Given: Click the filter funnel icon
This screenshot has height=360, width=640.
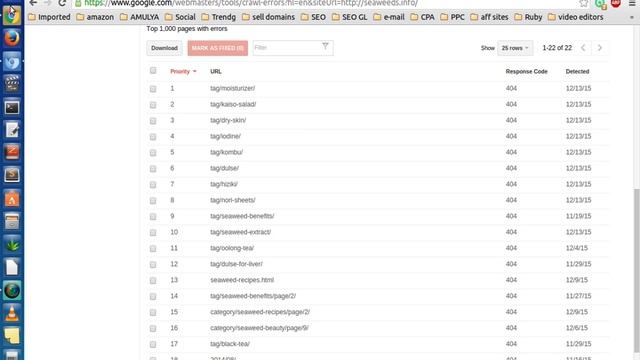Looking at the screenshot, I should [x=325, y=47].
